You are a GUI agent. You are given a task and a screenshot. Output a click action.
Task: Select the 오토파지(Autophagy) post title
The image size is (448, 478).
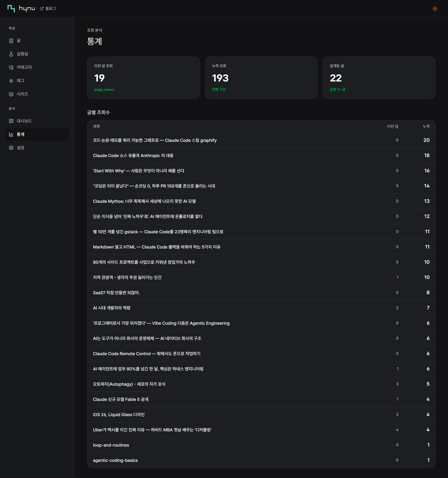click(129, 384)
